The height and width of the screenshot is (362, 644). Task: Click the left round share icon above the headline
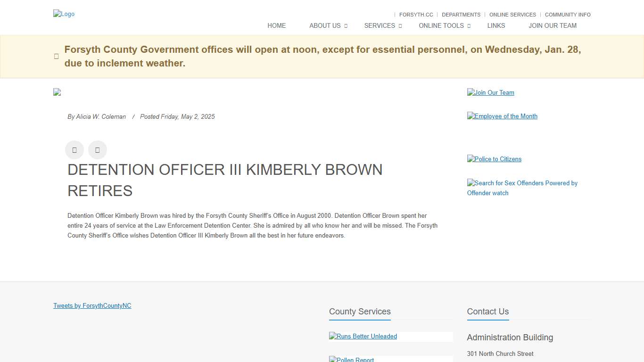click(74, 150)
